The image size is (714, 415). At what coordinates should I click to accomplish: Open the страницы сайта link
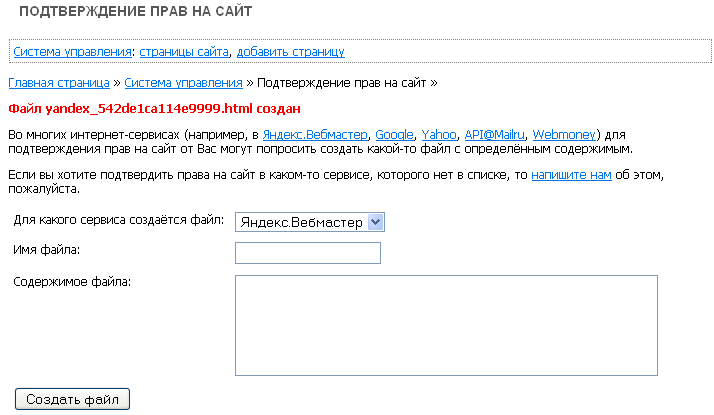(185, 51)
